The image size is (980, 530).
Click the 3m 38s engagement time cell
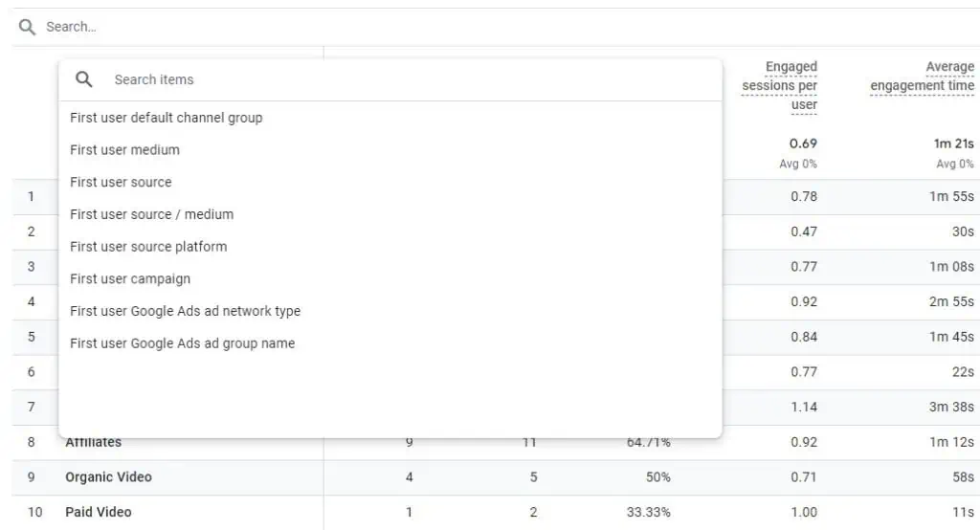pyautogui.click(x=951, y=407)
